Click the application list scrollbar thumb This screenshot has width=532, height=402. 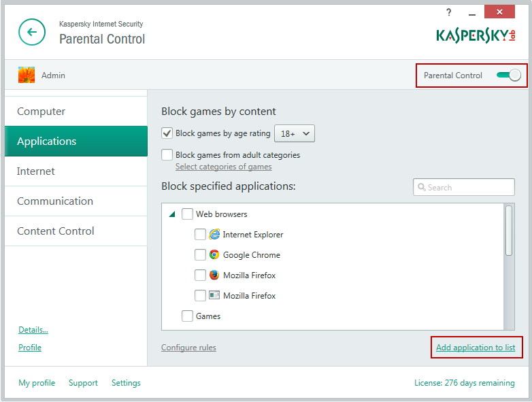click(x=509, y=231)
